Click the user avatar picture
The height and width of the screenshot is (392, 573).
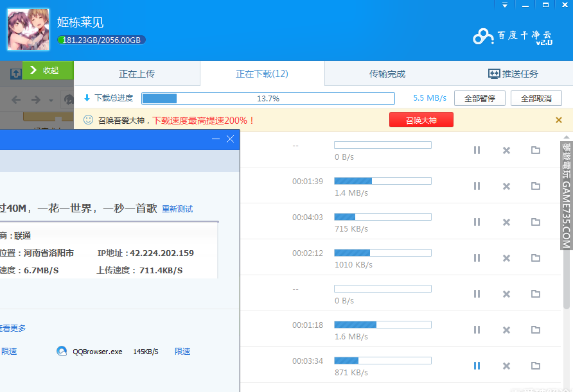(x=28, y=30)
